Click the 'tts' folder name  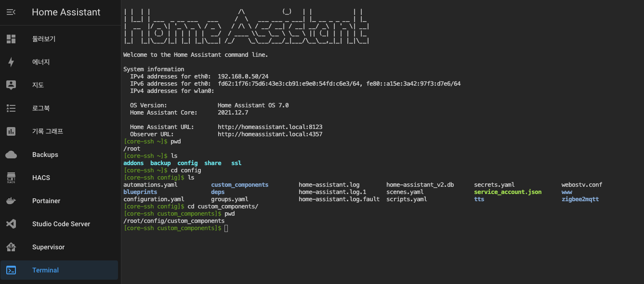(x=479, y=199)
